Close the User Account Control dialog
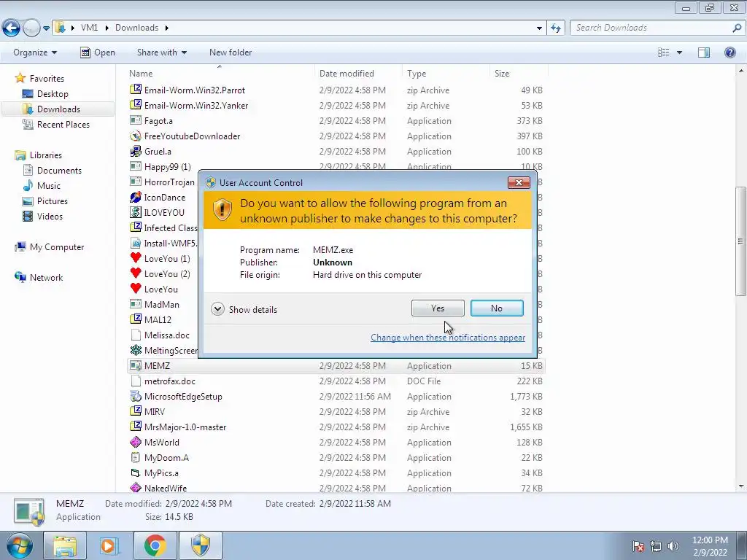Screen dimensions: 747x560 [519, 182]
